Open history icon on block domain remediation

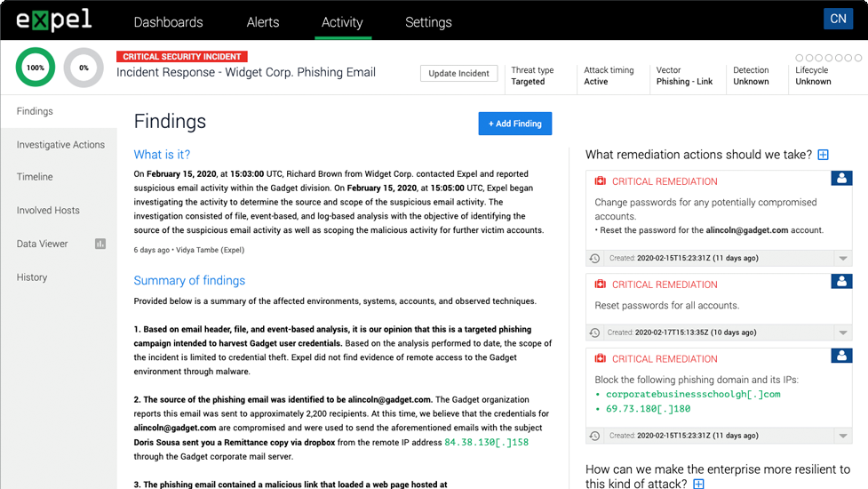tap(594, 436)
